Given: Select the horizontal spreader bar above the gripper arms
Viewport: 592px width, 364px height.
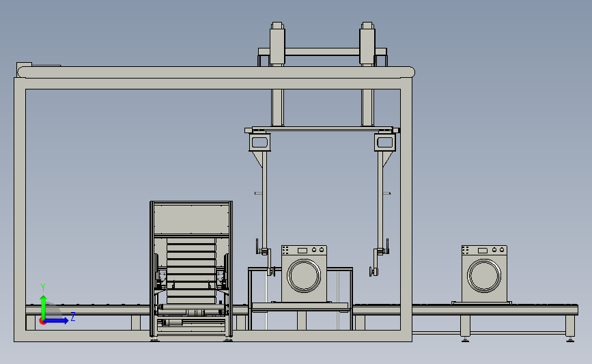Looking at the screenshot, I should pos(322,129).
